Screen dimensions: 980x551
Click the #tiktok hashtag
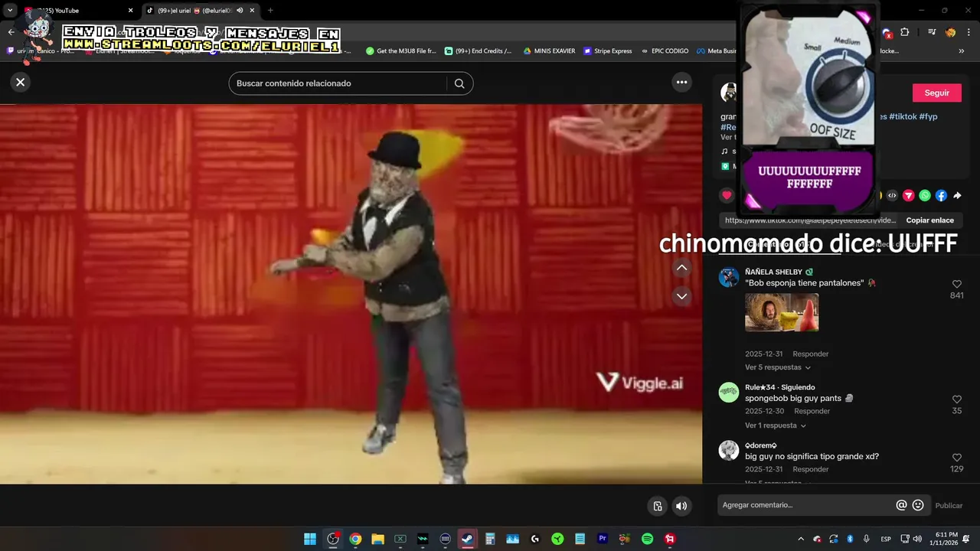[x=902, y=116]
